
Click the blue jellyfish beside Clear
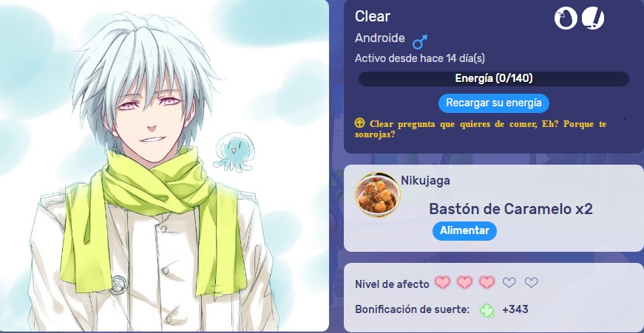[234, 151]
